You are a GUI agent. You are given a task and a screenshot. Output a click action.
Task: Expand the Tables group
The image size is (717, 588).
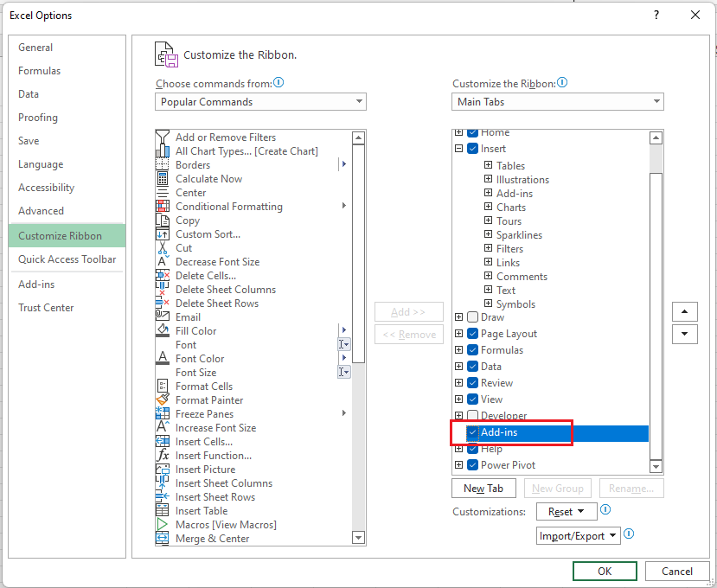pos(489,164)
